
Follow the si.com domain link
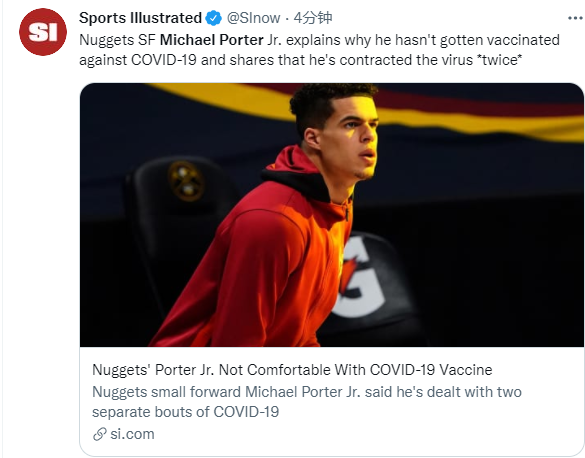132,434
